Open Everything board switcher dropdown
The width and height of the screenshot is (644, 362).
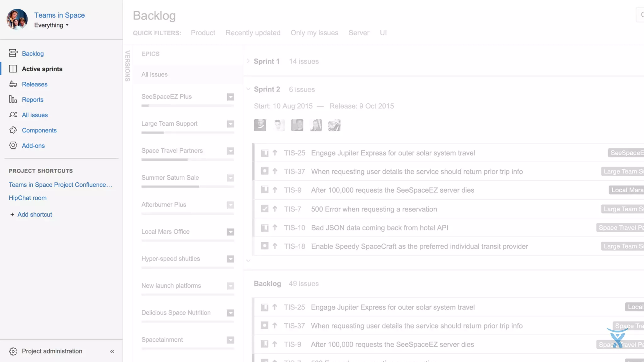pos(52,25)
